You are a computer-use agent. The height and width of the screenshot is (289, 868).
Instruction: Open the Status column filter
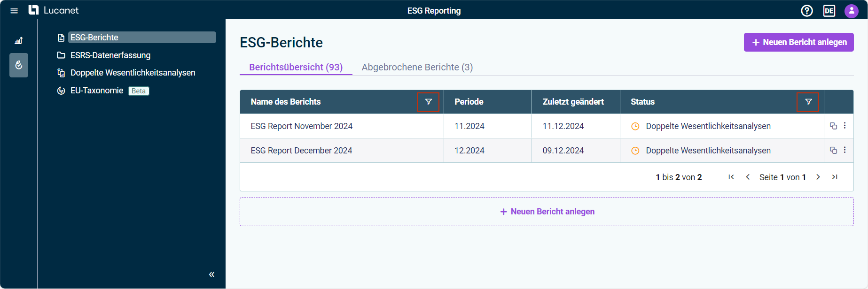tap(808, 102)
